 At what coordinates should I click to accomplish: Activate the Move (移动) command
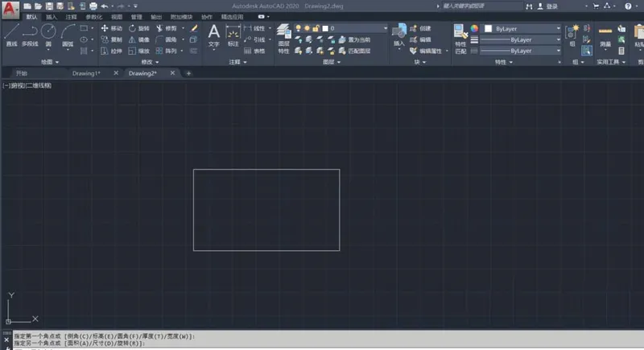(111, 28)
